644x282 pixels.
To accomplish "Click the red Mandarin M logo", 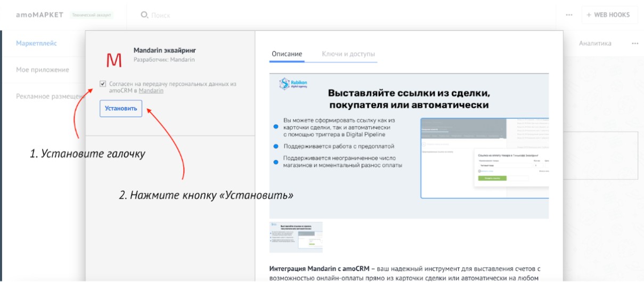I will [115, 60].
